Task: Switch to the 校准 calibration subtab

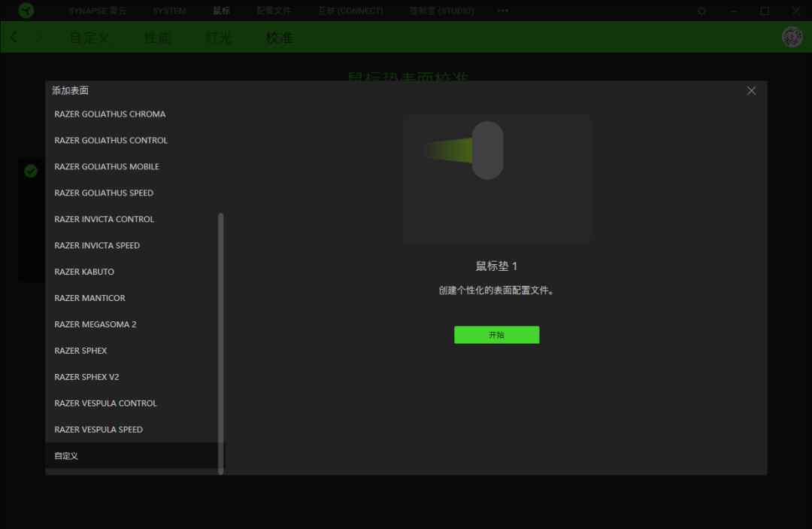Action: click(280, 38)
